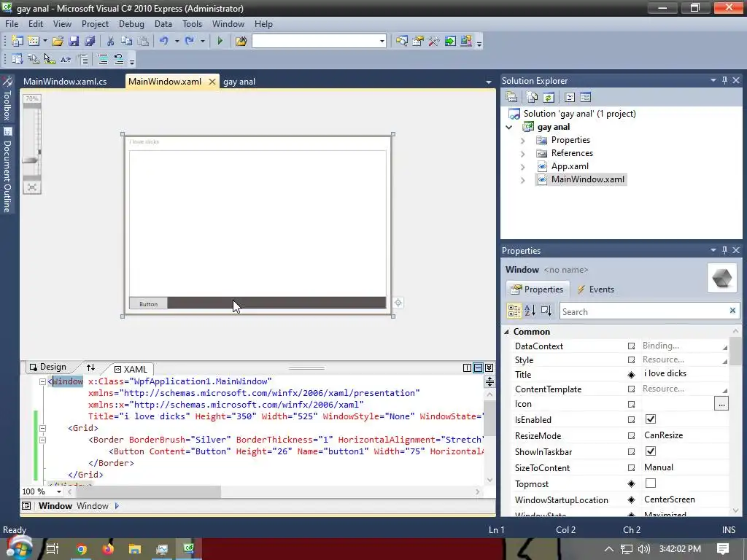The image size is (747, 560).
Task: Start debugging with the green play icon
Action: 220,42
